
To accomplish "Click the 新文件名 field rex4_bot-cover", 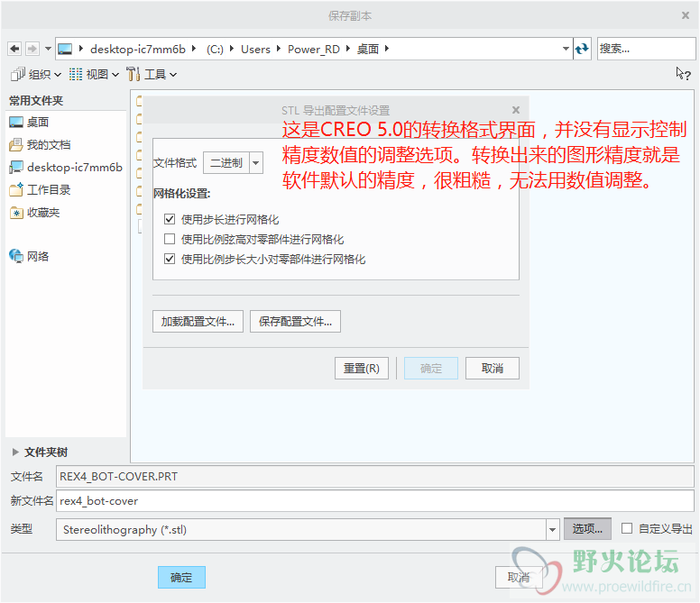I will pos(374,501).
